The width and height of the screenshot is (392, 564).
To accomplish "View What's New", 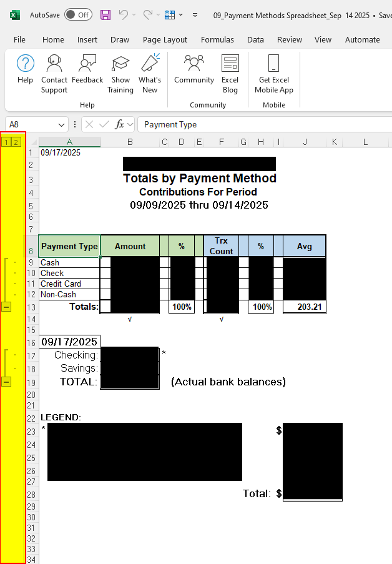I will click(x=150, y=74).
